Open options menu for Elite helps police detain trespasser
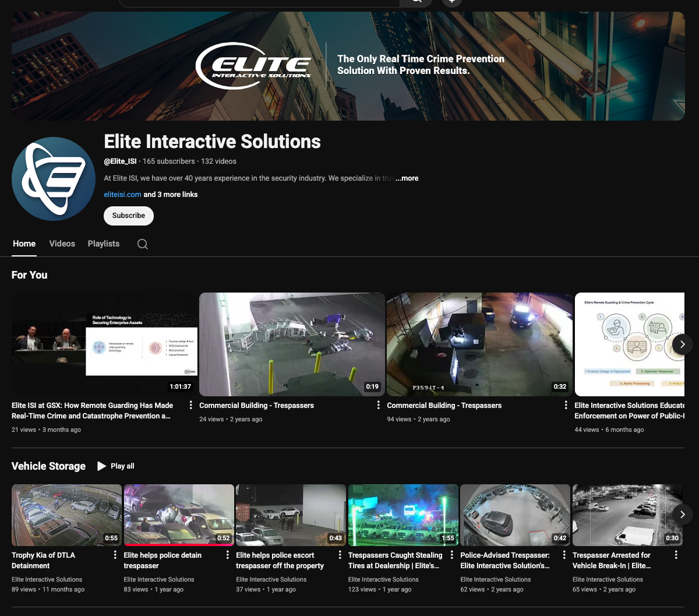This screenshot has height=616, width=699. [228, 555]
